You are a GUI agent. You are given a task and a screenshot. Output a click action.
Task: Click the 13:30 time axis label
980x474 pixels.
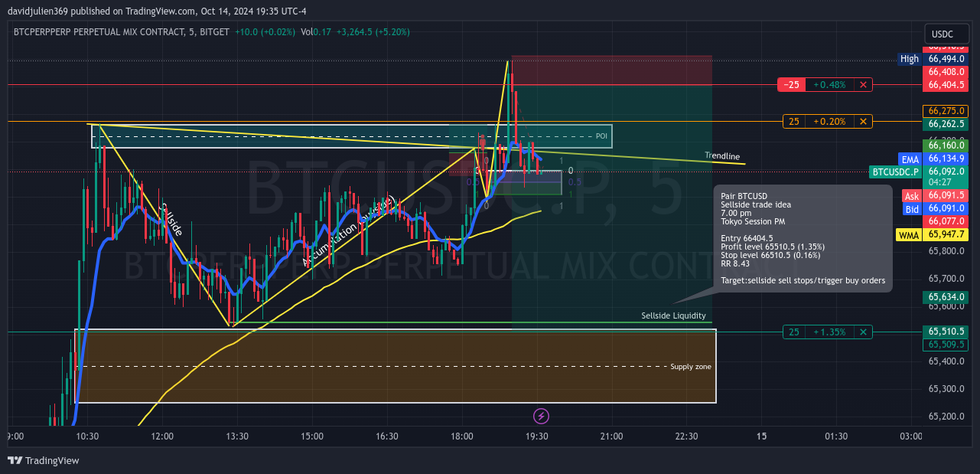[x=237, y=436]
